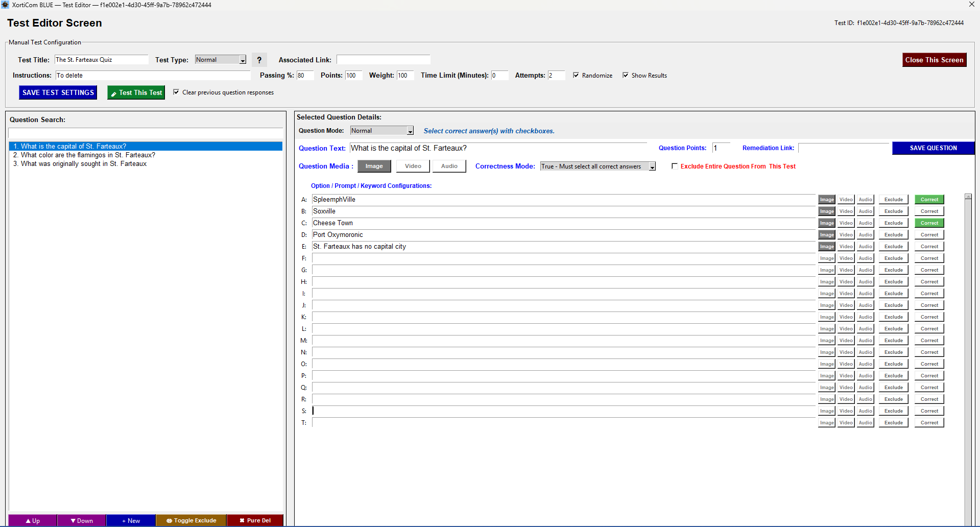Click Audio button for option D Port Oxymoronic
The height and width of the screenshot is (527, 980).
[x=865, y=235]
